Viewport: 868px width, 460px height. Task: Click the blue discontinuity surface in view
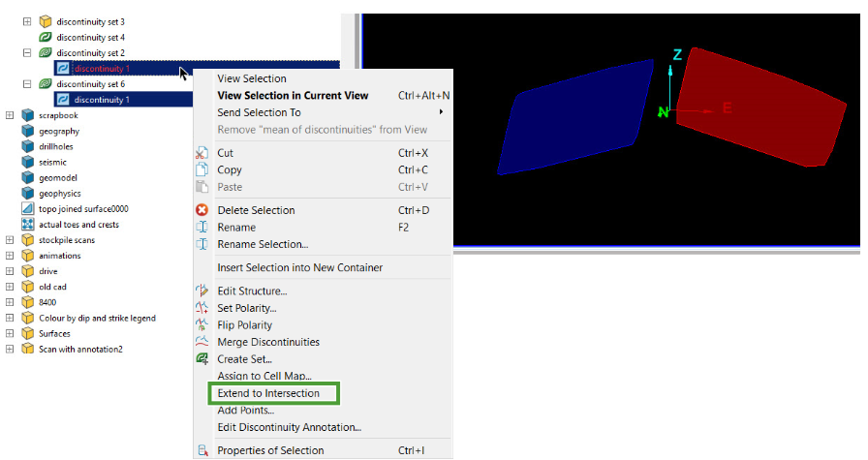pyautogui.click(x=575, y=116)
